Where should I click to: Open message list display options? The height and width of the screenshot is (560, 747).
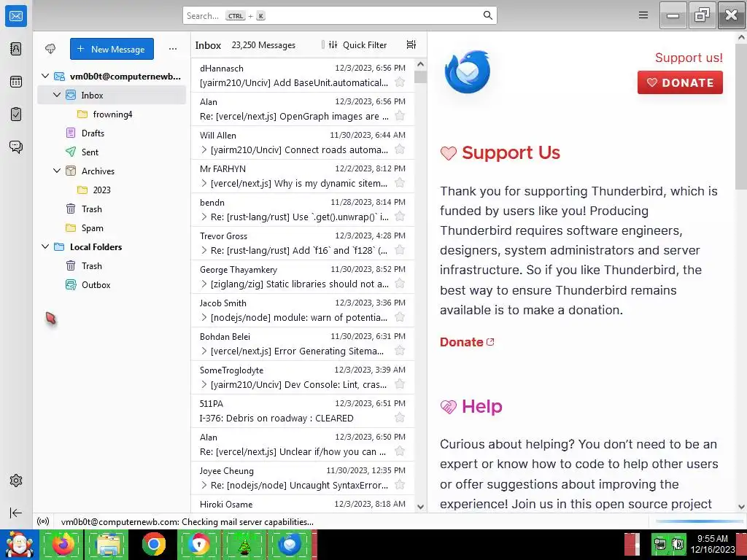411,44
